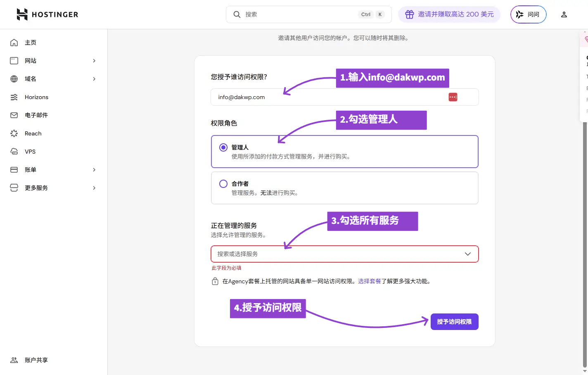Select the 管理人 radio button
This screenshot has width=588, height=375.
click(x=223, y=147)
